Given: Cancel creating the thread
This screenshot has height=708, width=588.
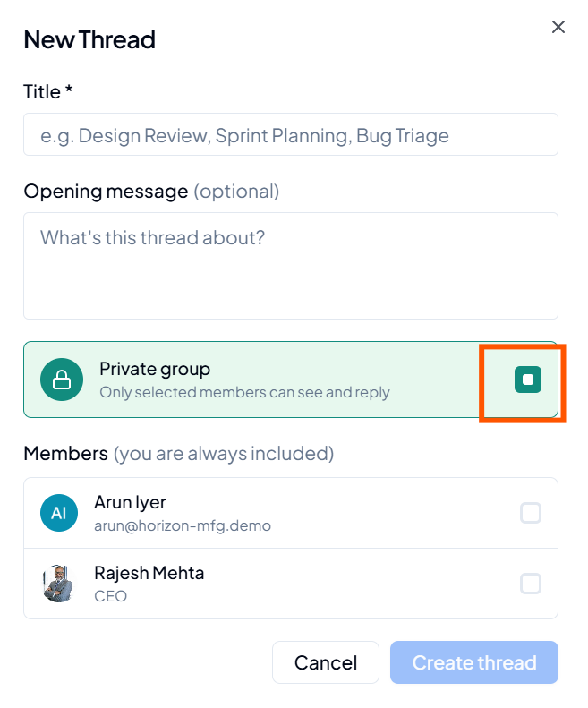Looking at the screenshot, I should point(326,662).
